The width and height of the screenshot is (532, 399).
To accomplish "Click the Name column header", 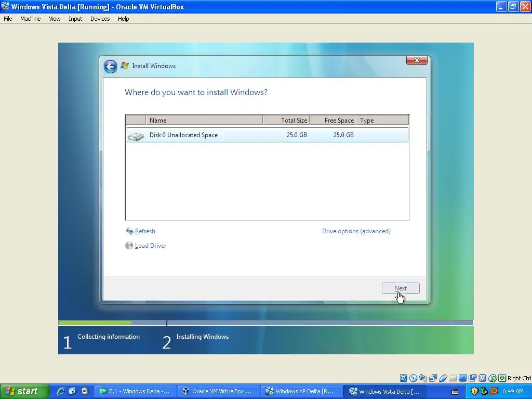I will pos(204,120).
